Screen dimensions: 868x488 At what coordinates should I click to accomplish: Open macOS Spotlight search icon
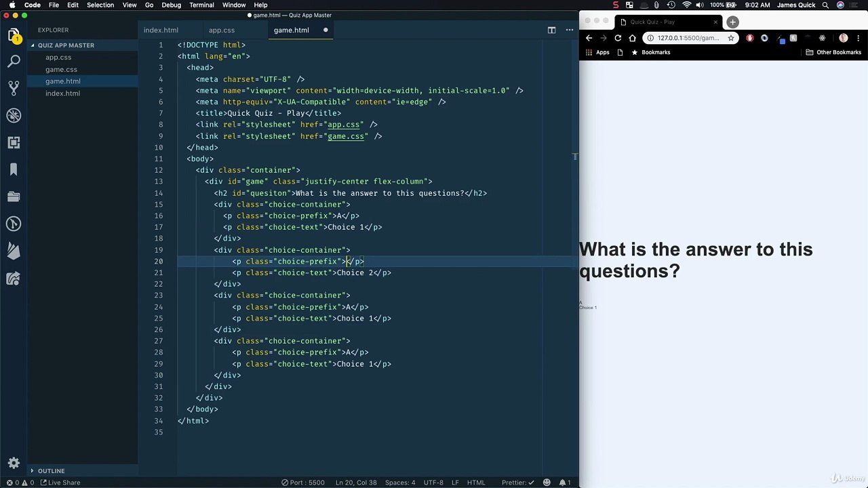(825, 5)
